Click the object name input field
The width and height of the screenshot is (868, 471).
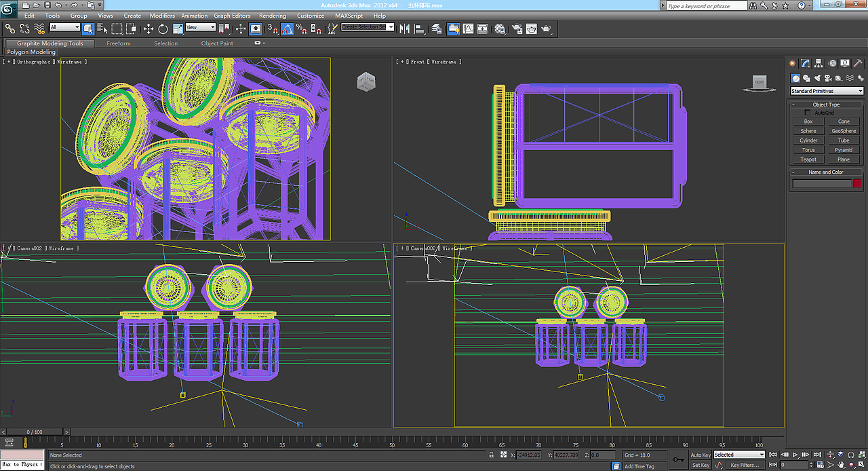click(822, 183)
